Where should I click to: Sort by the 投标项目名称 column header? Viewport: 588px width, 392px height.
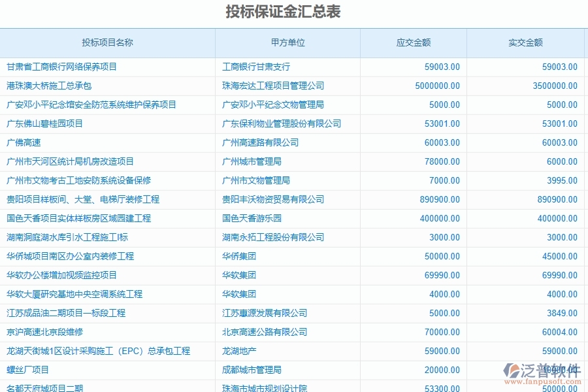click(x=108, y=42)
